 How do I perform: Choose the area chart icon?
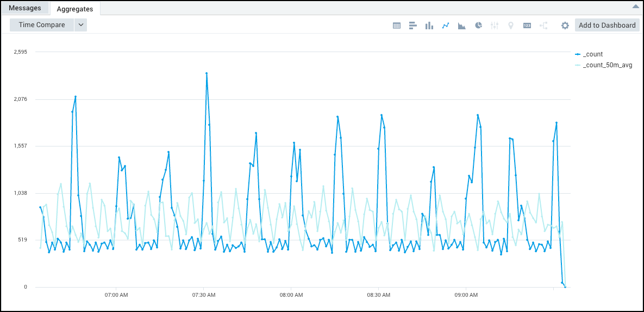(x=462, y=26)
